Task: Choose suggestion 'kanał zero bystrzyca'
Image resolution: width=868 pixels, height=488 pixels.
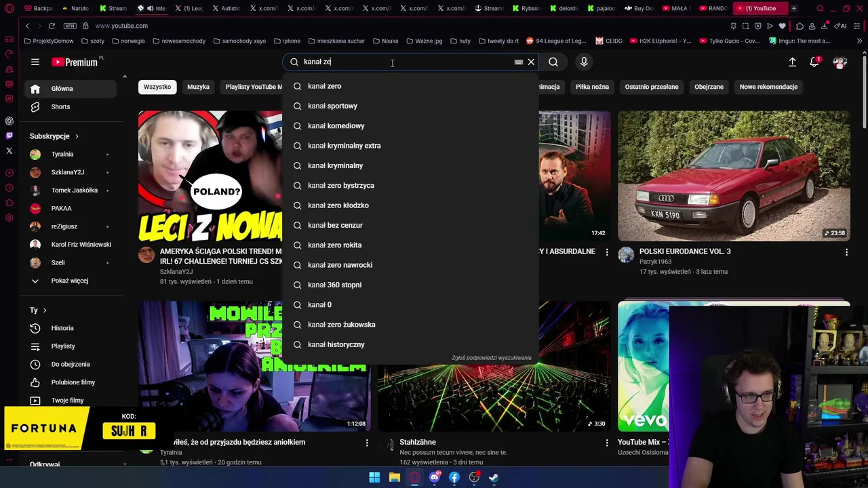Action: pyautogui.click(x=410, y=185)
